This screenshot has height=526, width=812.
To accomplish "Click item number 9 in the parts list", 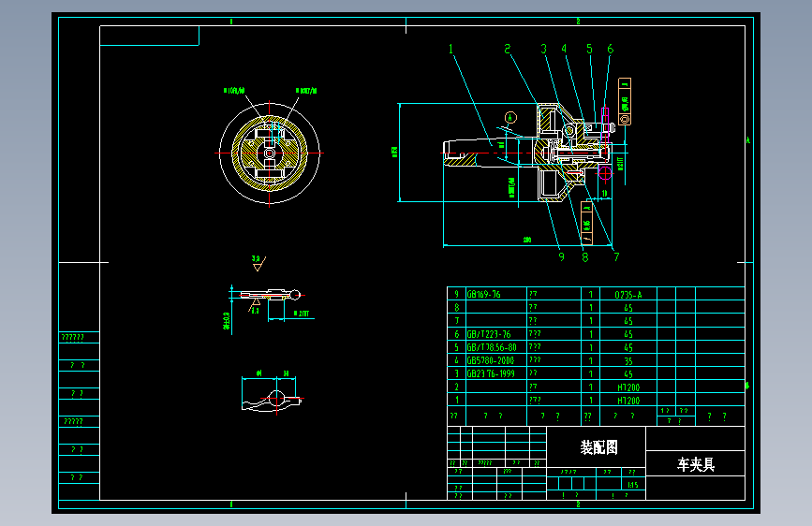I will [456, 294].
